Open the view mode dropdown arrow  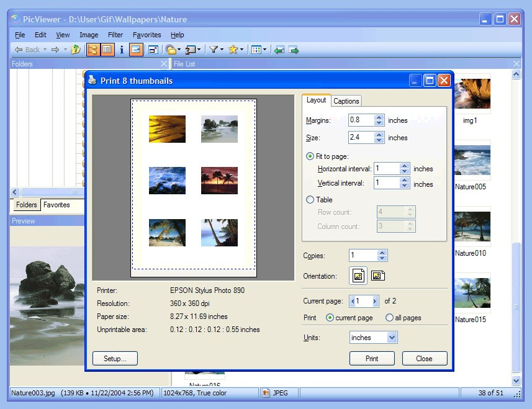coord(264,50)
